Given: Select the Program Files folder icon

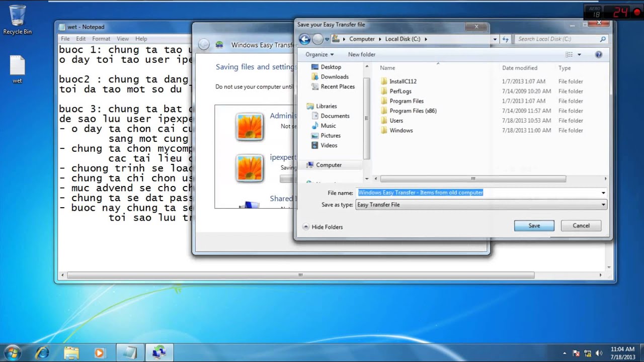Looking at the screenshot, I should pos(384,101).
